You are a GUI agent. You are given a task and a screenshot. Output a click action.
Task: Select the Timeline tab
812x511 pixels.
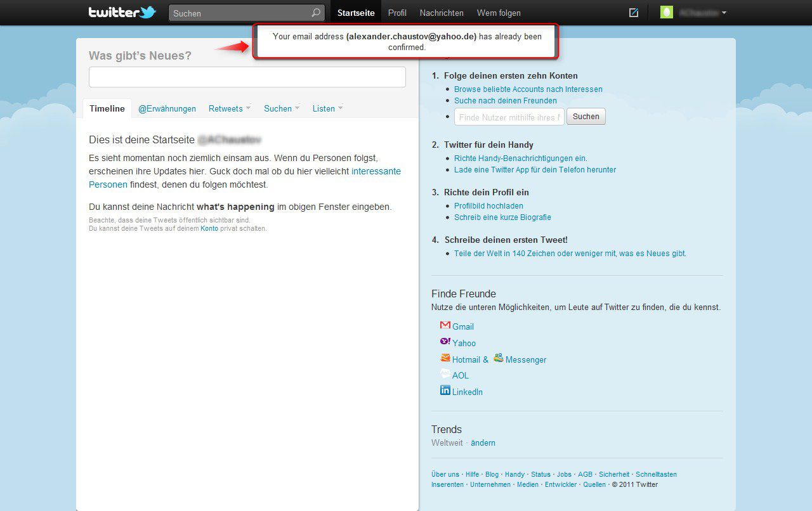tap(107, 108)
